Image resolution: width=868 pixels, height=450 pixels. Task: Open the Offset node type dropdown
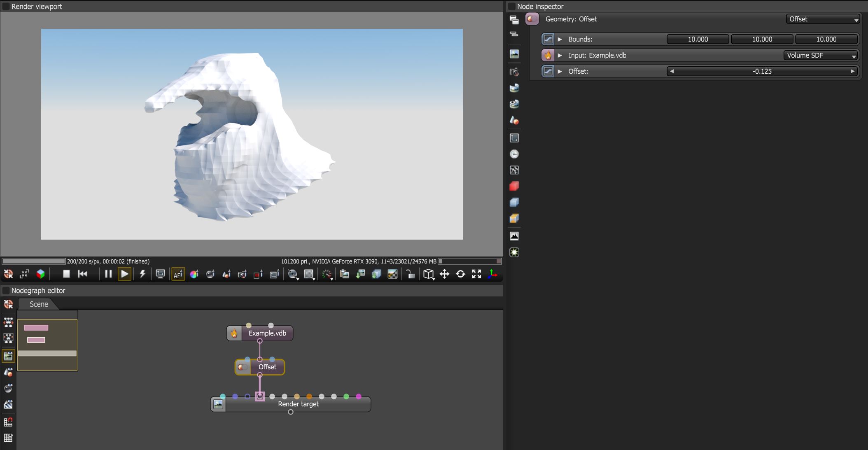823,19
